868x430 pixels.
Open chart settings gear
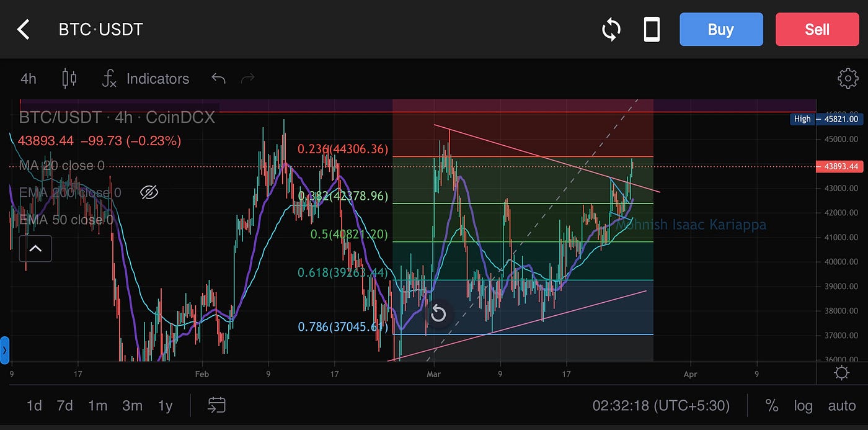pos(848,79)
